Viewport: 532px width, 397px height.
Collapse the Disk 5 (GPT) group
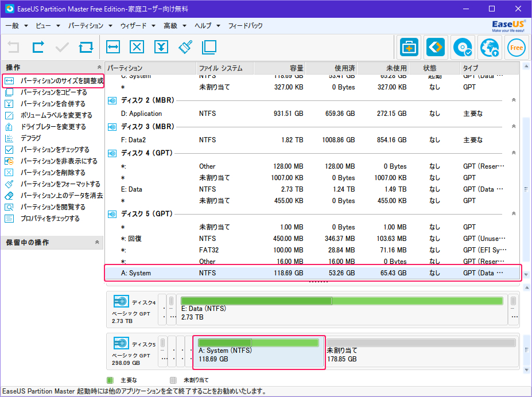[514, 213]
